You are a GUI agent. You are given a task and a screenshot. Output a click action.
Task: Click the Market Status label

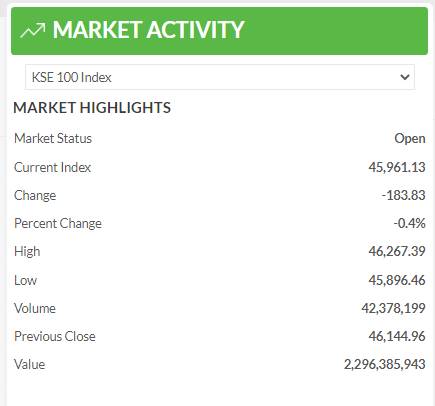click(x=53, y=138)
